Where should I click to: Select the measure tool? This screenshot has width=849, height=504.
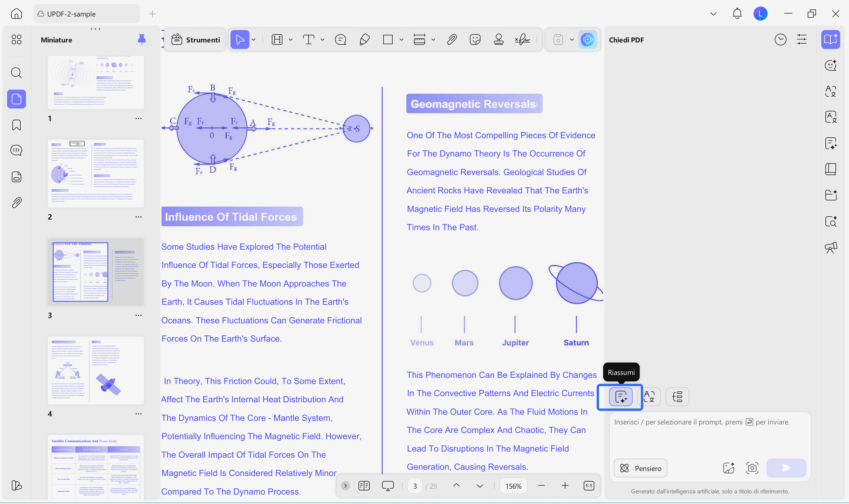pos(419,40)
